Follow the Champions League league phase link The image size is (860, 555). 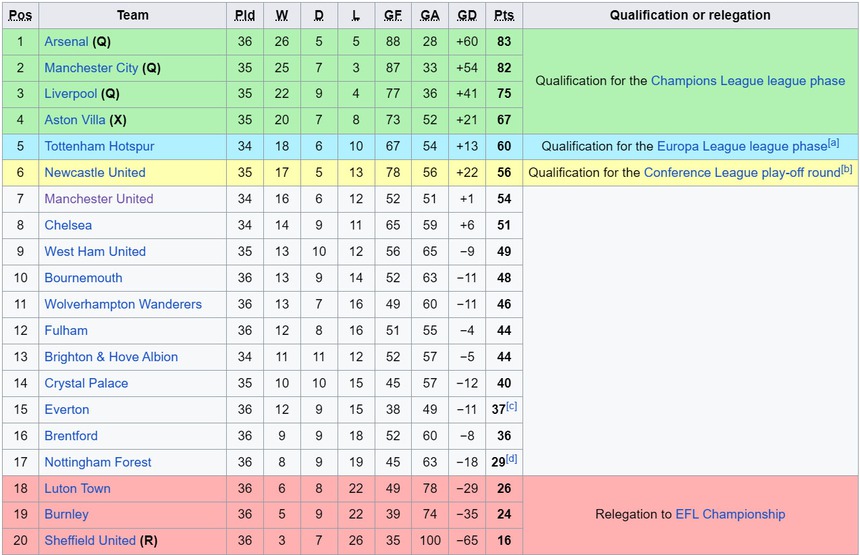click(x=747, y=81)
